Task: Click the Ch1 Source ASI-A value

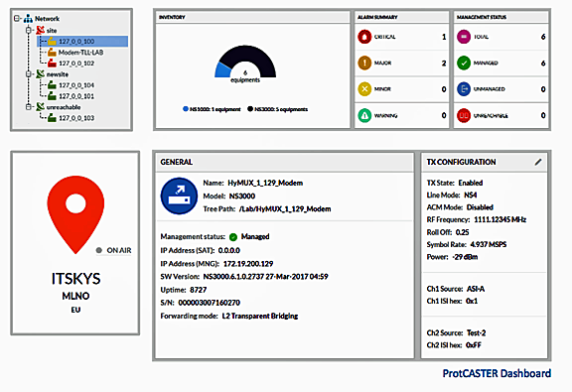Action: point(476,289)
